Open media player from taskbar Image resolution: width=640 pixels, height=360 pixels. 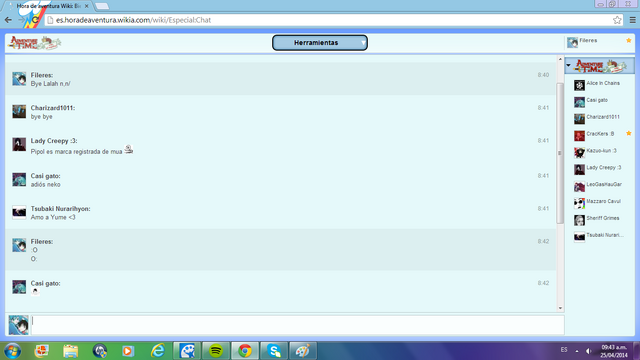click(x=128, y=351)
